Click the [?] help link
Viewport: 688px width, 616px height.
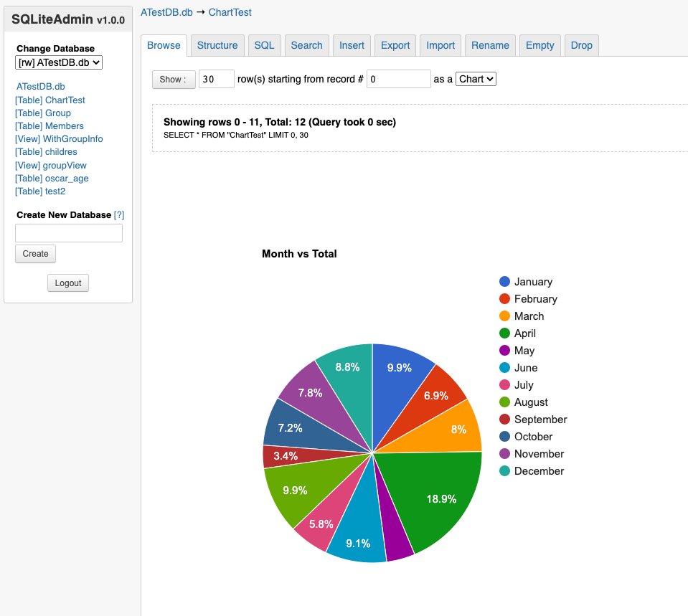tap(119, 215)
